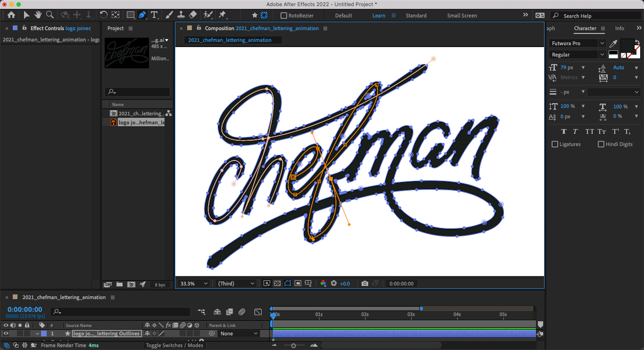Open the Futwora Pro font family dropdown
The height and width of the screenshot is (350, 644).
point(577,43)
